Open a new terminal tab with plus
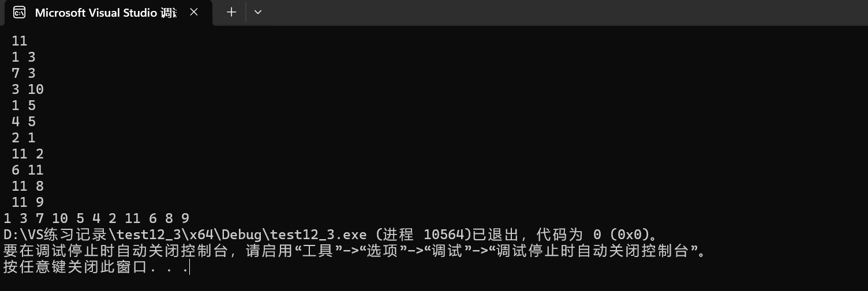 pyautogui.click(x=231, y=12)
